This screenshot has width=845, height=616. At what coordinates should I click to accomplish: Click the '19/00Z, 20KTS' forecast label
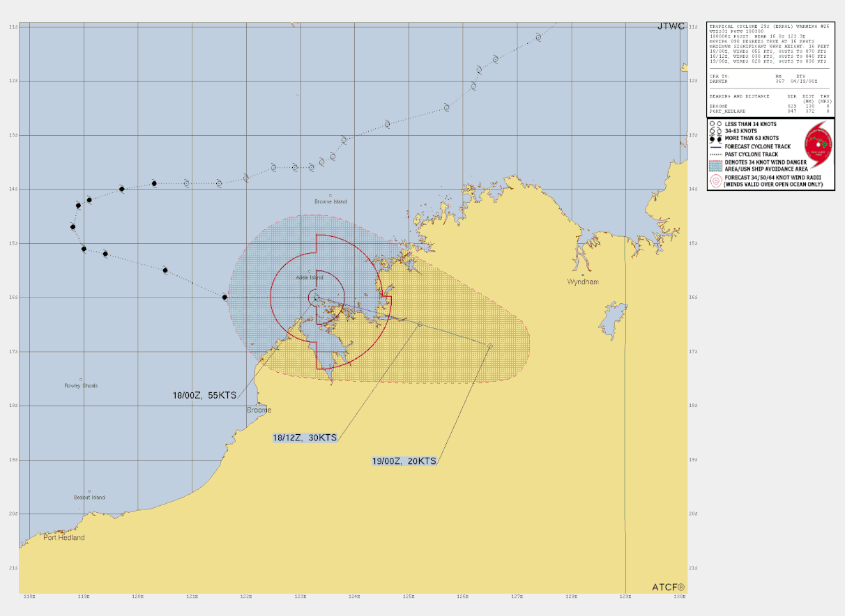[x=403, y=460]
